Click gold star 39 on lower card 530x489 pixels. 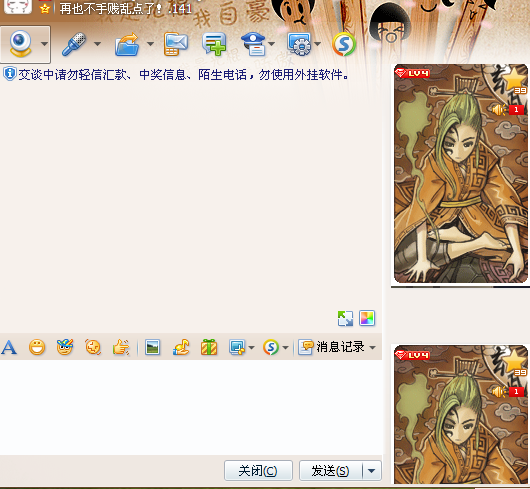tap(515, 362)
